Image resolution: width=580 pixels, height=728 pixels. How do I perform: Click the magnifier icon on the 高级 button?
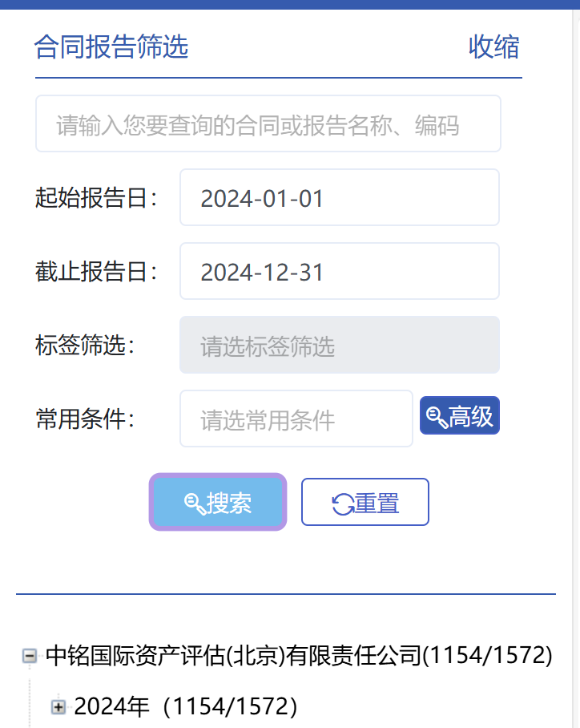[x=437, y=416]
